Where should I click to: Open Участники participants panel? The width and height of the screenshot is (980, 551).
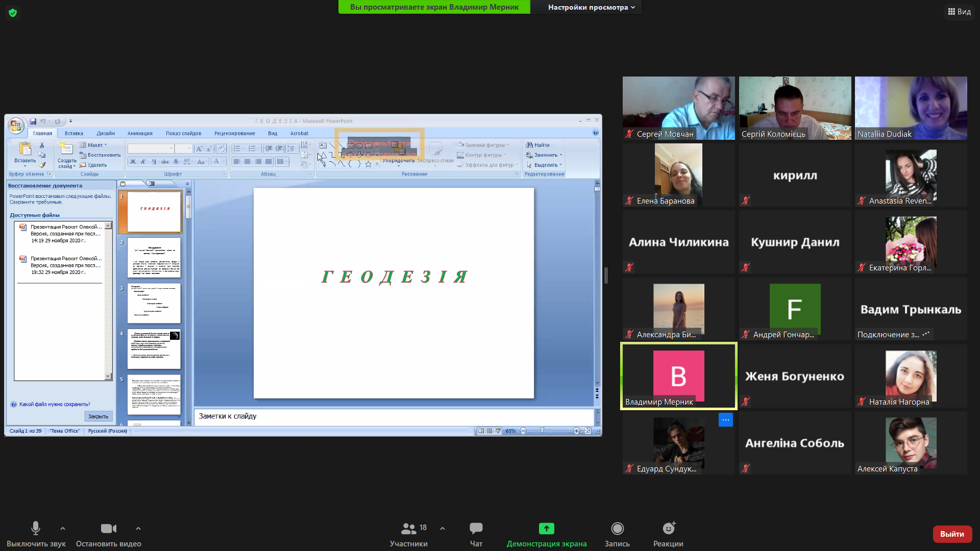click(408, 529)
